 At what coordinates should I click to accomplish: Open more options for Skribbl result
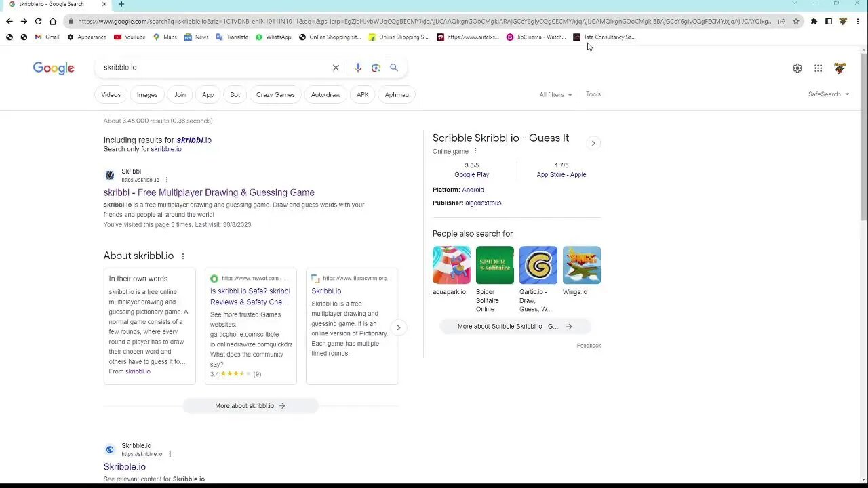click(166, 180)
